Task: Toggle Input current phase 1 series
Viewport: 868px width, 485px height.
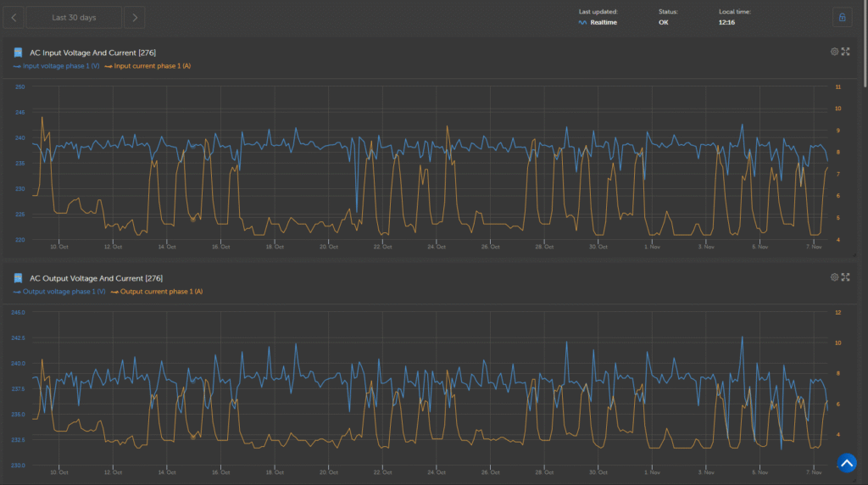Action: (x=152, y=66)
